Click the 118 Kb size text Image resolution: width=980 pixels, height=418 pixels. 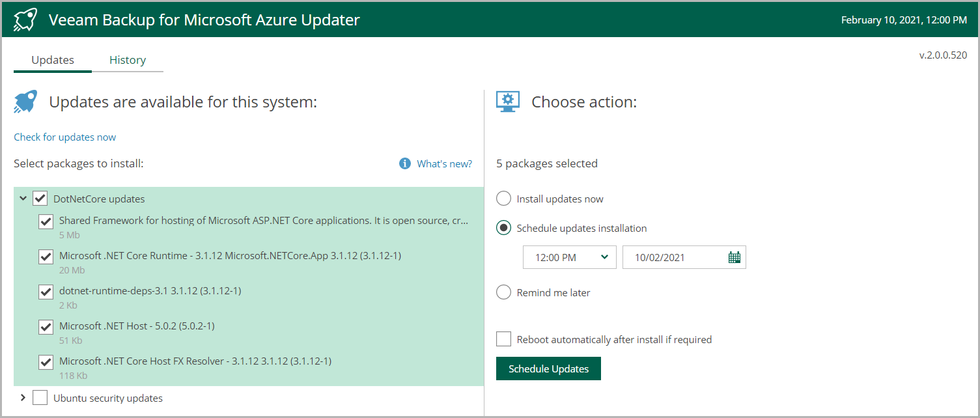73,376
